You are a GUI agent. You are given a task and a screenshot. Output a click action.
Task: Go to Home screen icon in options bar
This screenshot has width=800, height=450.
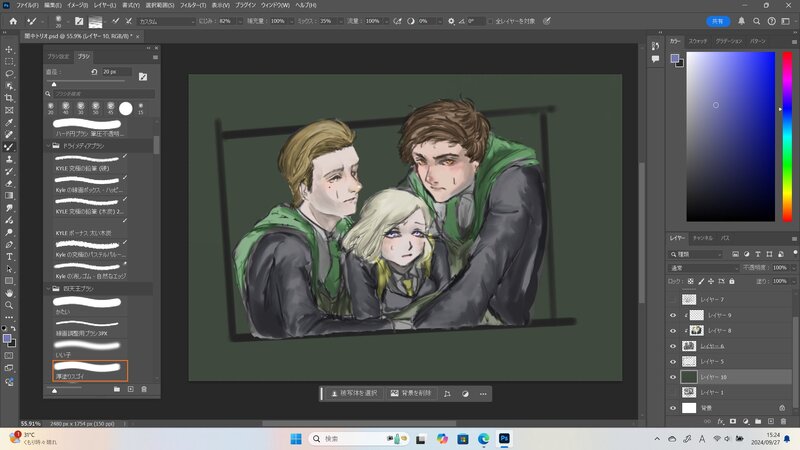coord(13,21)
